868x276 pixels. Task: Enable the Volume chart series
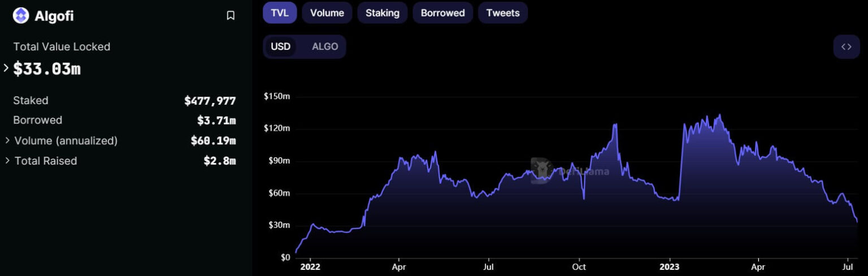point(327,13)
